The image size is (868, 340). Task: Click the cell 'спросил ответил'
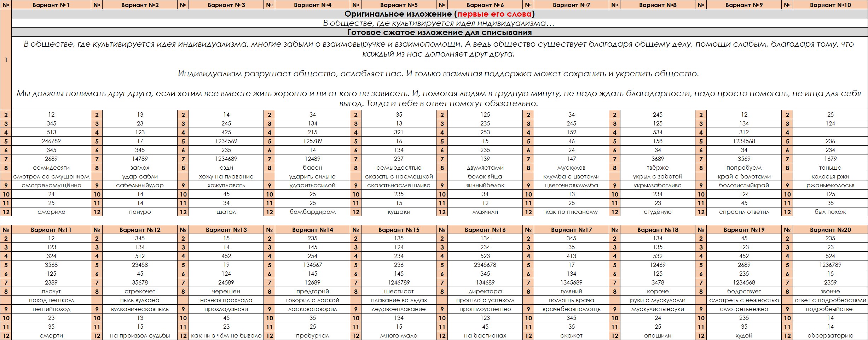(744, 212)
